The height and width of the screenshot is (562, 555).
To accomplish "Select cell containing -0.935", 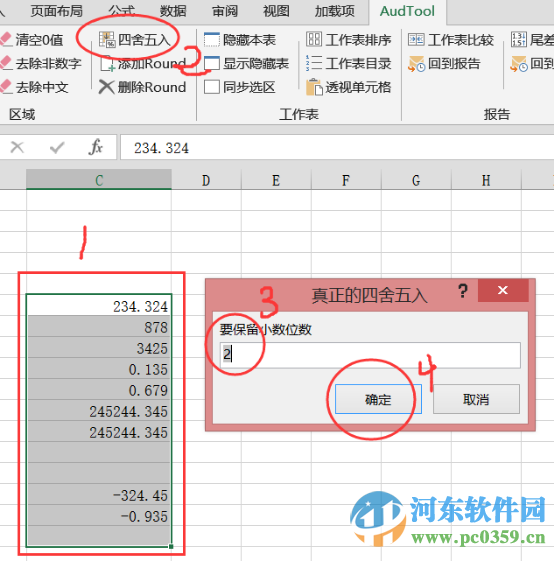I will pos(99,515).
